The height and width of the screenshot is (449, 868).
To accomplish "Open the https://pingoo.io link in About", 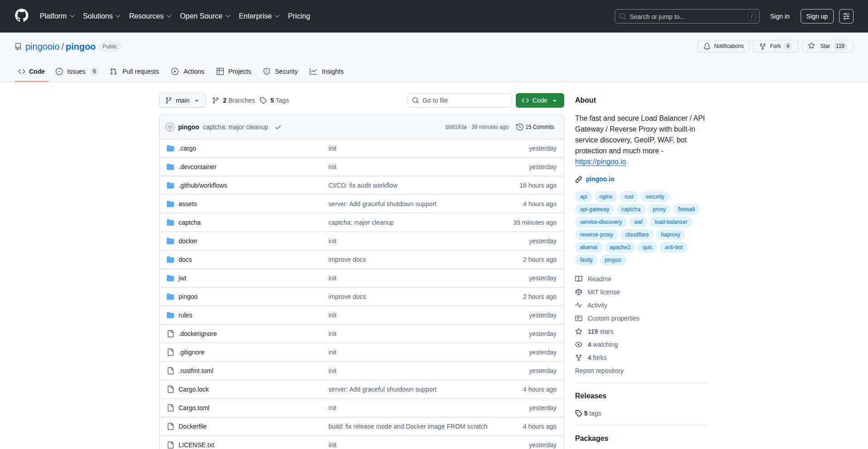I will coord(600,161).
